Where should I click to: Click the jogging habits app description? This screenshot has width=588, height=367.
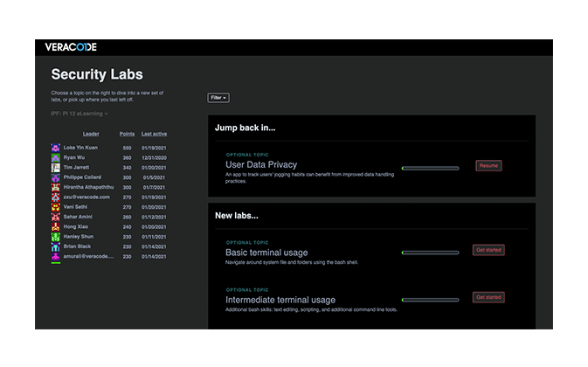click(x=310, y=177)
